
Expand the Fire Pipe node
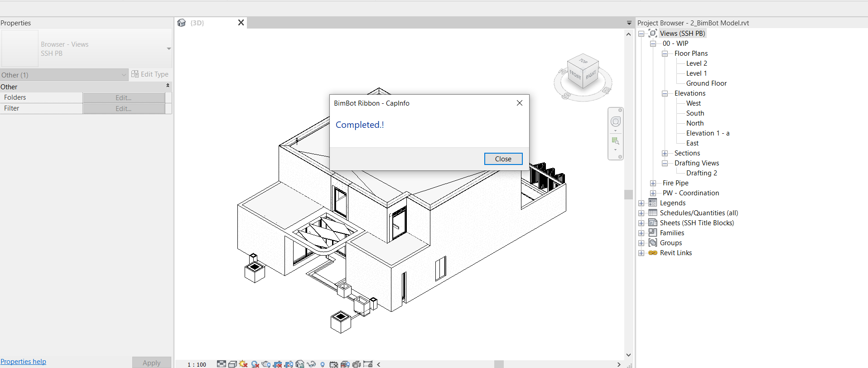(653, 183)
